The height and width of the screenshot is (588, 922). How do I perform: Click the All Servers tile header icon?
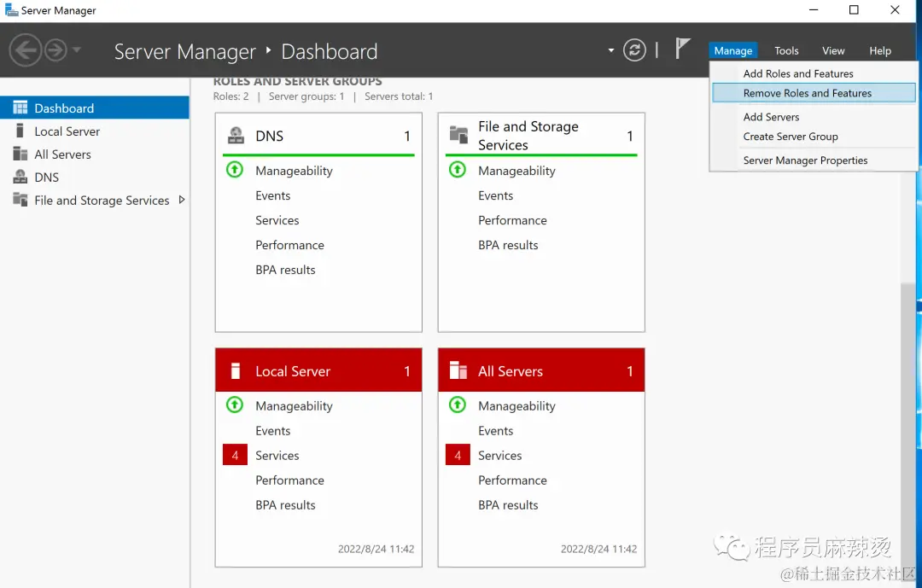458,370
